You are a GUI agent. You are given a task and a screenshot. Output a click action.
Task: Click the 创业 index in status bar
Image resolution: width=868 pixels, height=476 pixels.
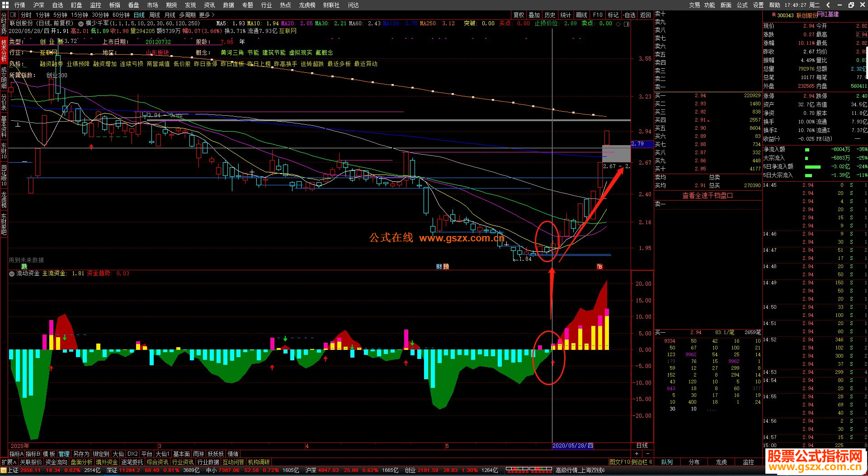[410, 470]
